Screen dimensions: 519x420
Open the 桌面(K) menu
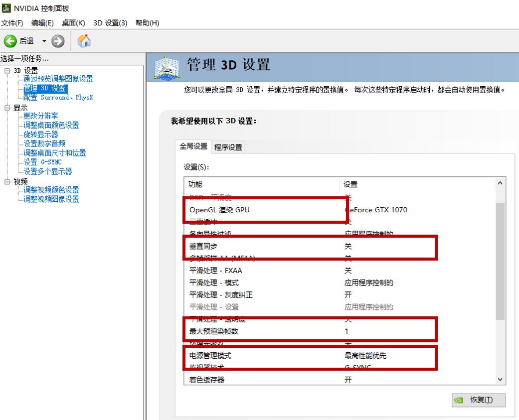pyautogui.click(x=73, y=23)
